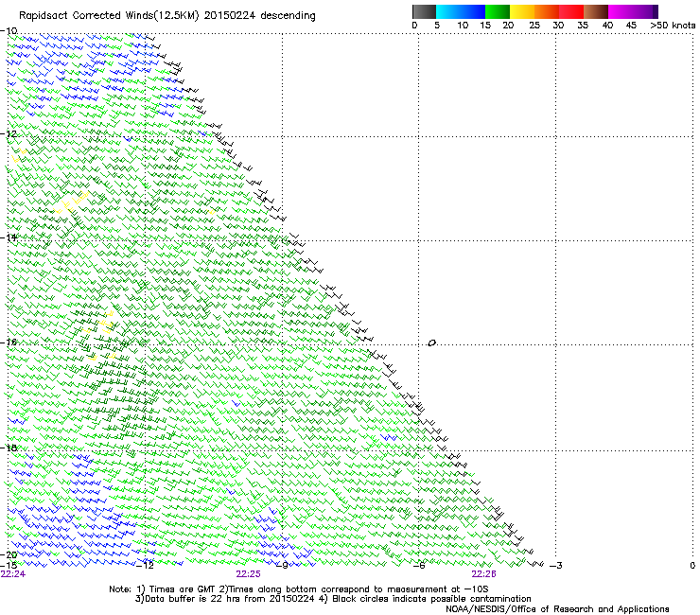The image size is (700, 615).
Task: Click the Rapidscat Corrected Winds title text
Action: pos(167,16)
